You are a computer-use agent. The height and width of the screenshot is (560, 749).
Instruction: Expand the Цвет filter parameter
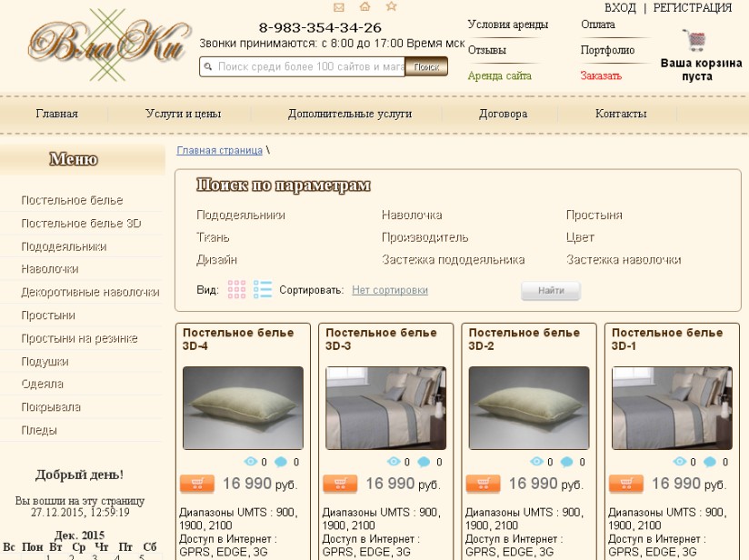click(x=580, y=237)
